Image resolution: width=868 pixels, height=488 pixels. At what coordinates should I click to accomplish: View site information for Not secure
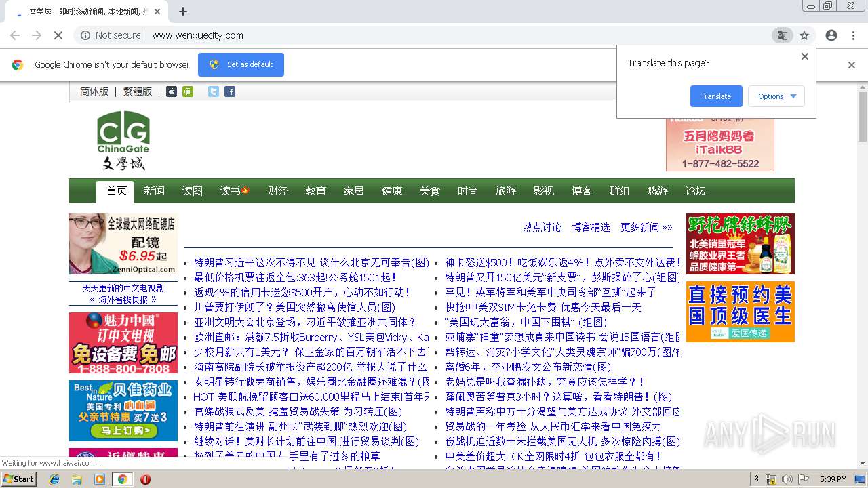[x=111, y=35]
